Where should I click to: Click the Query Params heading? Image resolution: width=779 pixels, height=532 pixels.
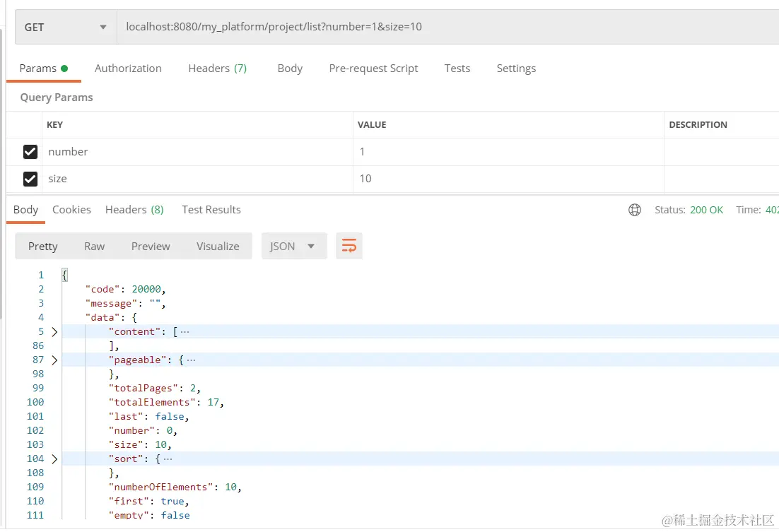(x=56, y=97)
